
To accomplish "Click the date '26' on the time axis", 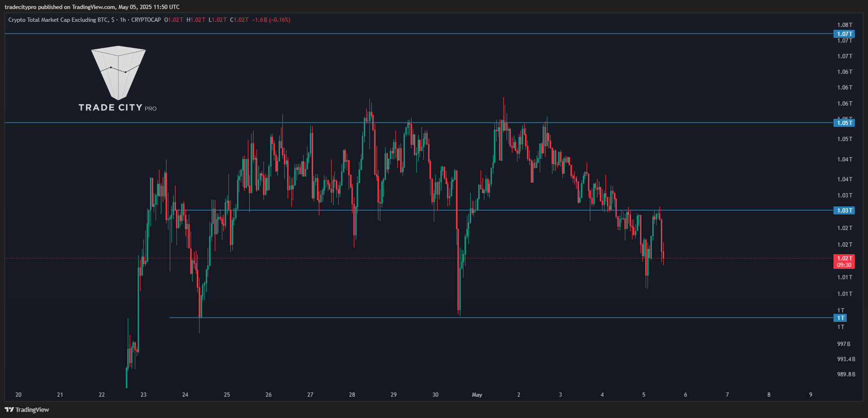I will [269, 395].
